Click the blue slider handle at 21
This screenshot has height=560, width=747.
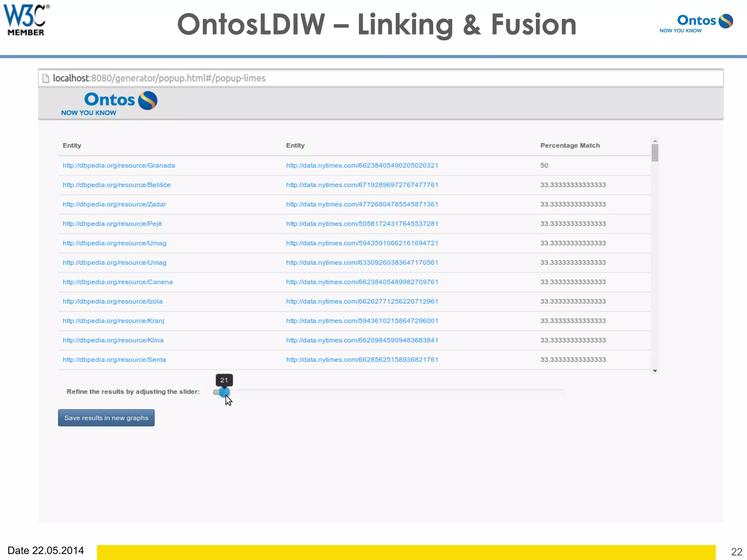224,392
